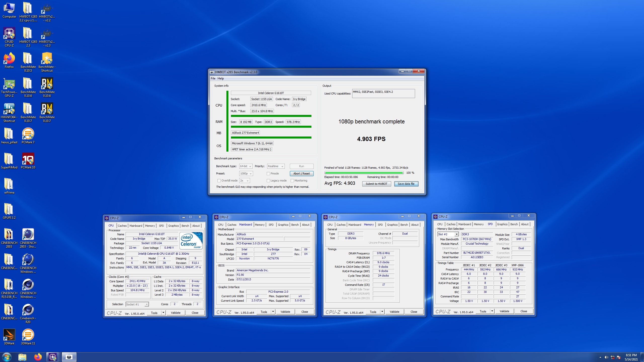Expand Tools arrow in CPU-Z CPU window

(x=163, y=312)
